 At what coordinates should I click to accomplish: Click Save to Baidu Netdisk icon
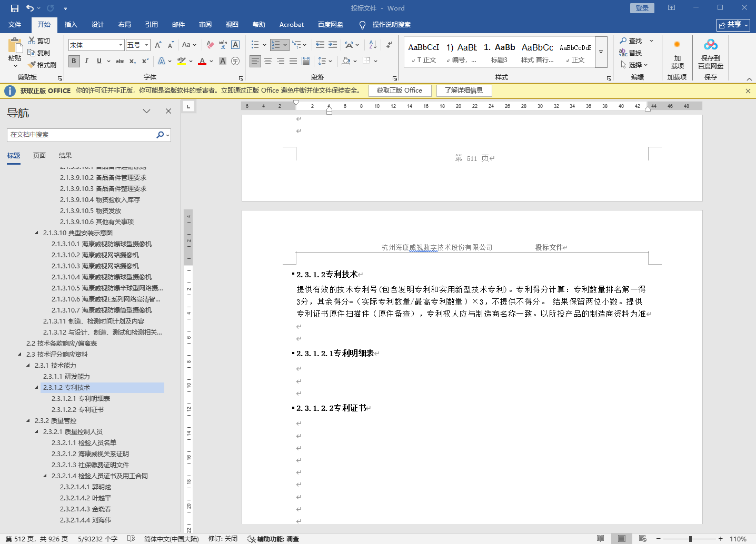point(710,53)
